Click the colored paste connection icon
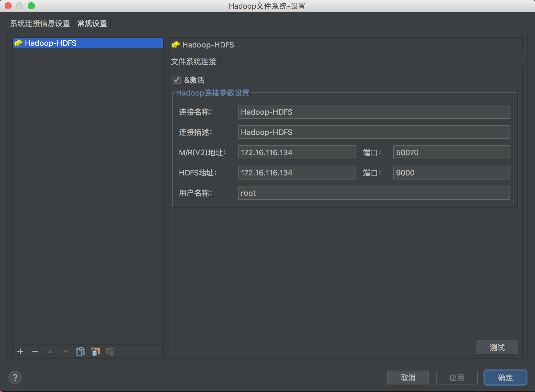The height and width of the screenshot is (392, 535). pyautogui.click(x=96, y=351)
